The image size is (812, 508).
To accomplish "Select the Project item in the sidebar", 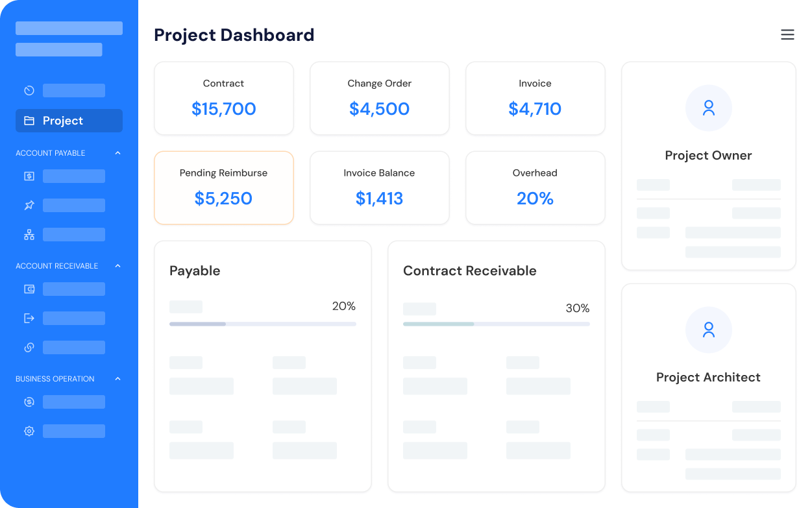I will tap(63, 120).
